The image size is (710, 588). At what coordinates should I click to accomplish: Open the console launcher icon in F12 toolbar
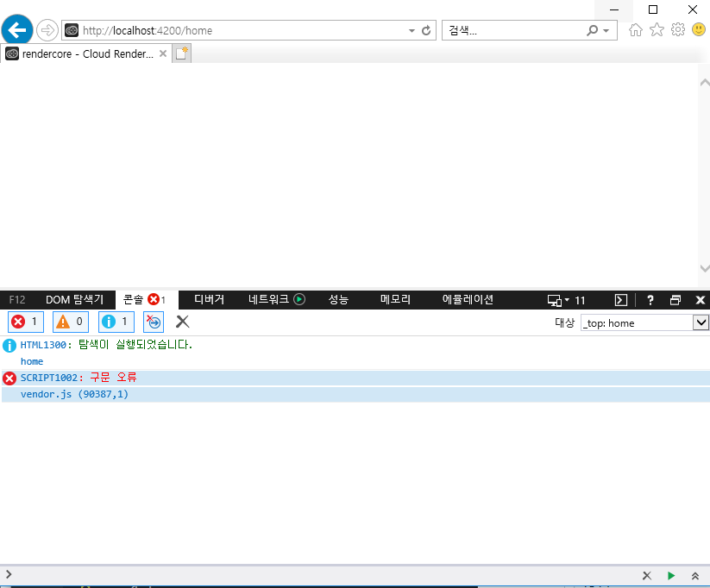pyautogui.click(x=620, y=300)
